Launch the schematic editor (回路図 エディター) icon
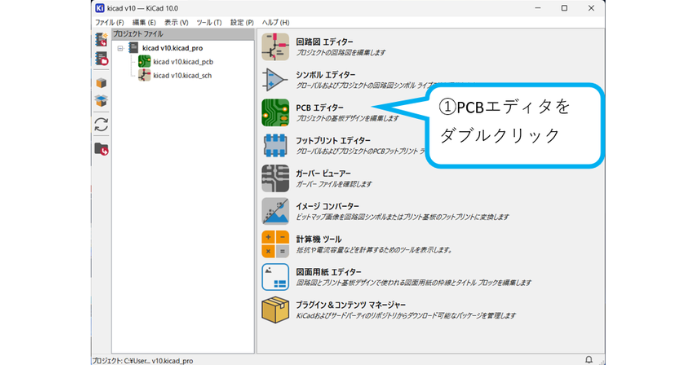Screen dimensions: 698x365 tap(275, 47)
